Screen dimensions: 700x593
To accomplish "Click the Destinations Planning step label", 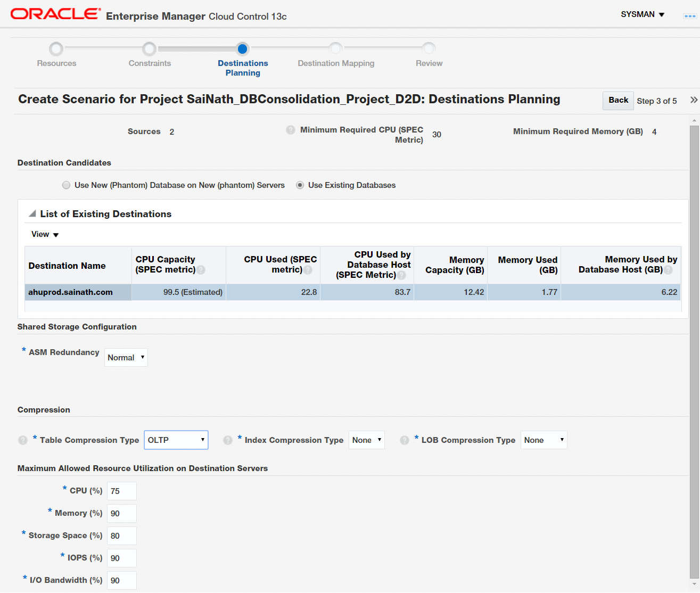I will tap(243, 68).
